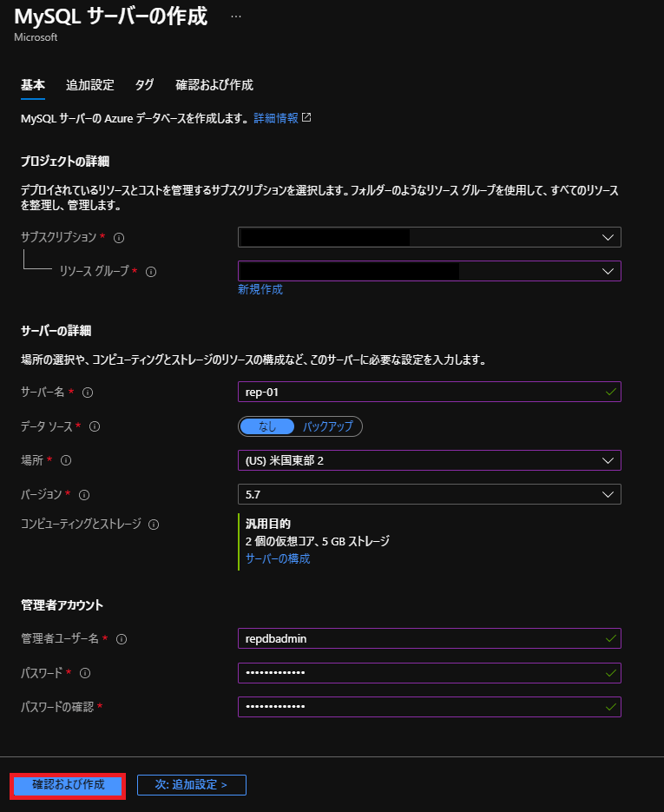This screenshot has width=664, height=812.
Task: Click the info icon beside コンピューティングとストレージ
Action: coord(154,525)
